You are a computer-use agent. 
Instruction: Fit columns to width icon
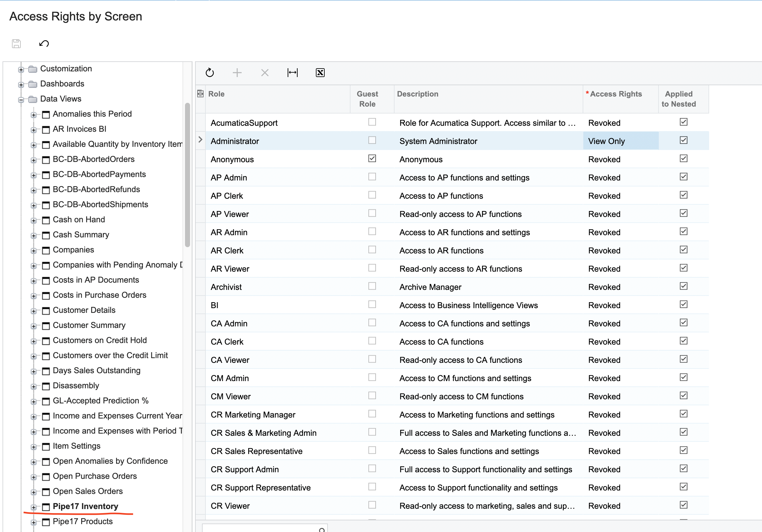292,73
